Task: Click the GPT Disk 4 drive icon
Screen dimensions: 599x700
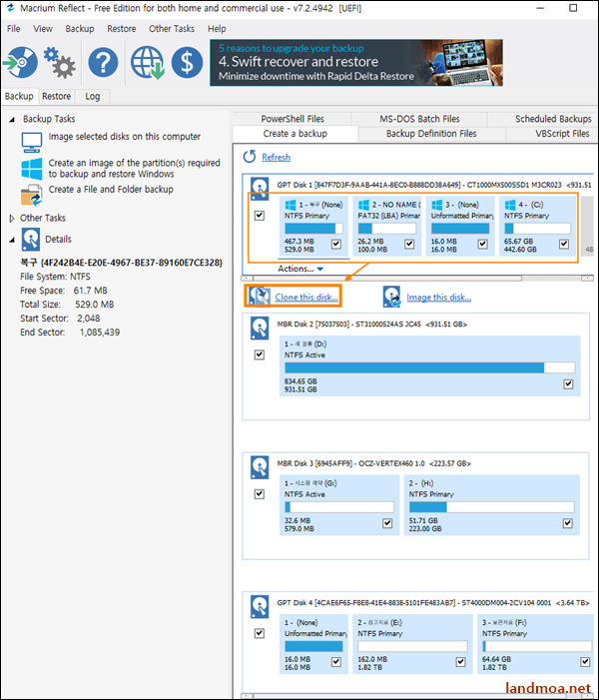Action: click(260, 607)
